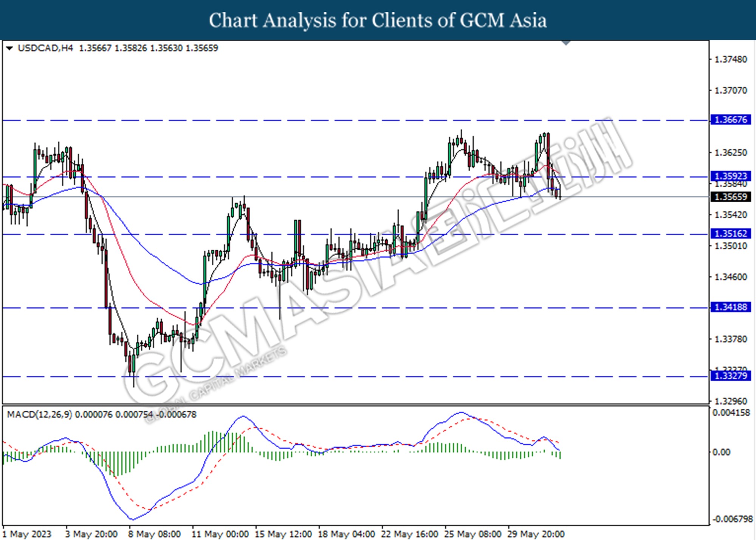Select the 1.34188 price level label
This screenshot has width=756, height=540.
[x=731, y=307]
